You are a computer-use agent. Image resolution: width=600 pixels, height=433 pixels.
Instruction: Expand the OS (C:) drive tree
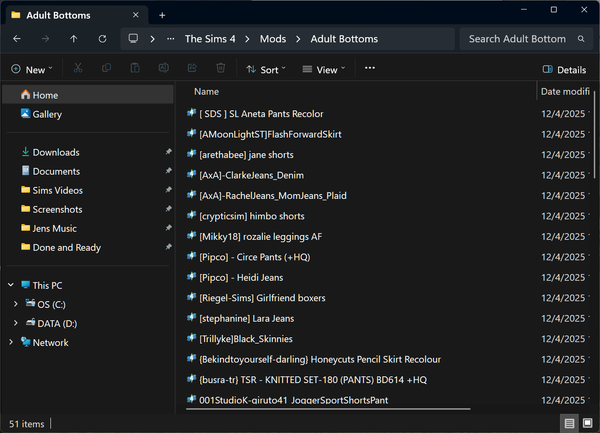15,304
